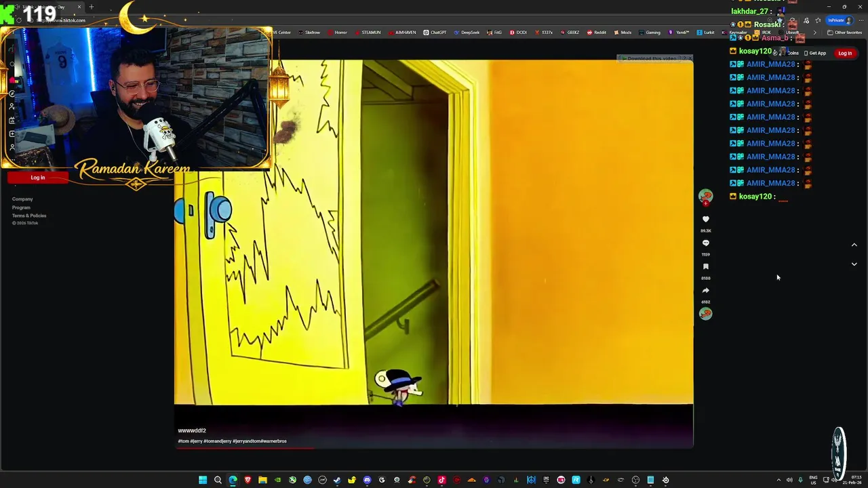This screenshot has height=488, width=868.
Task: Open Epic Games launcher on taskbar
Action: [546, 480]
